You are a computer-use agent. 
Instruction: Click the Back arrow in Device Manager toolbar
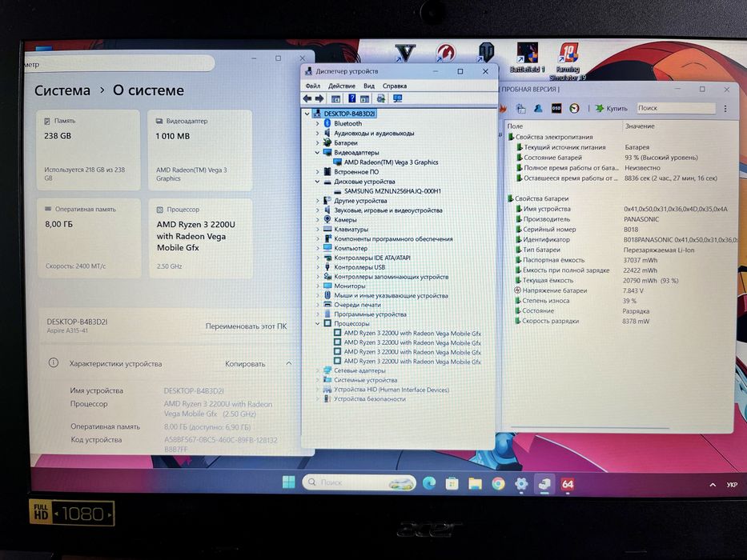307,98
